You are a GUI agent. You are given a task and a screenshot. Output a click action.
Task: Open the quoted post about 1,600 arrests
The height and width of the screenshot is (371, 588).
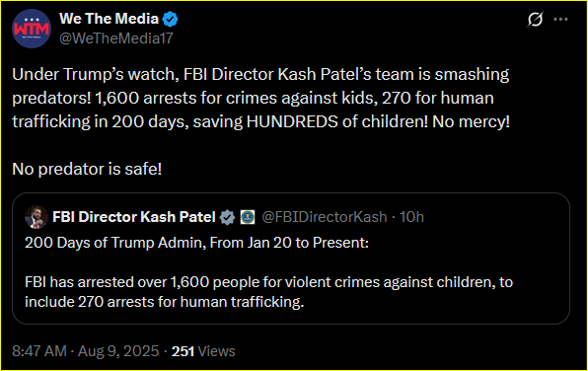pos(291,259)
